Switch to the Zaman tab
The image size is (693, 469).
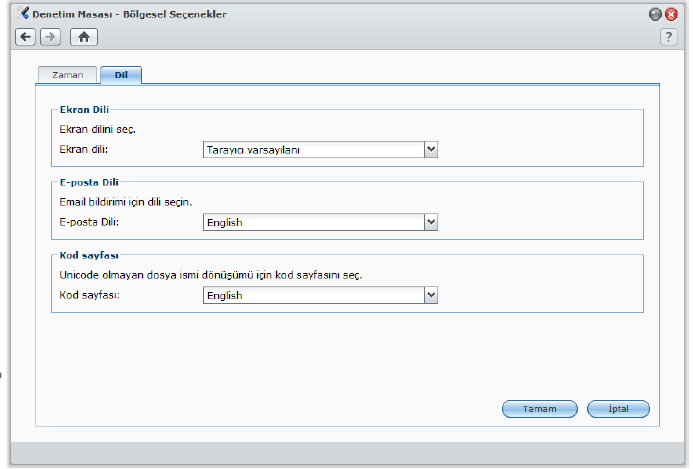[x=67, y=75]
